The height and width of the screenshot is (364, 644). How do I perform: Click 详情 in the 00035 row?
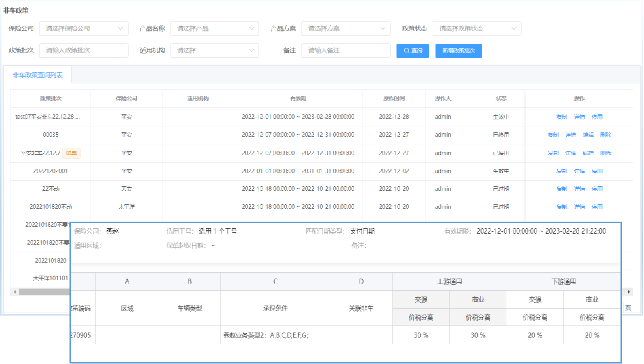tap(570, 135)
